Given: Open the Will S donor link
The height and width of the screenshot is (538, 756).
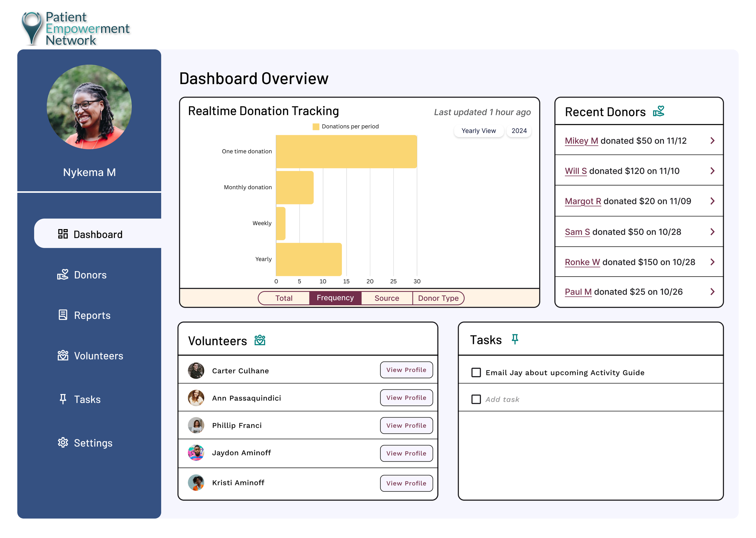Looking at the screenshot, I should tap(575, 171).
